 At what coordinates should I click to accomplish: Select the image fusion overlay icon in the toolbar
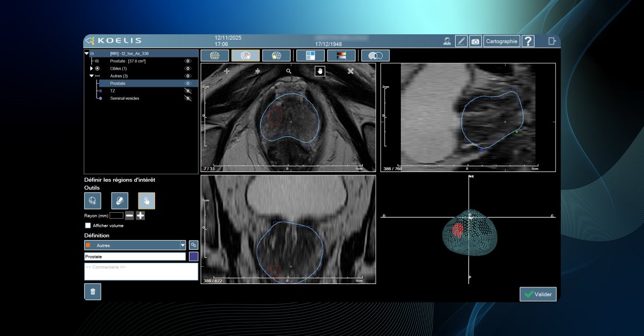(376, 55)
